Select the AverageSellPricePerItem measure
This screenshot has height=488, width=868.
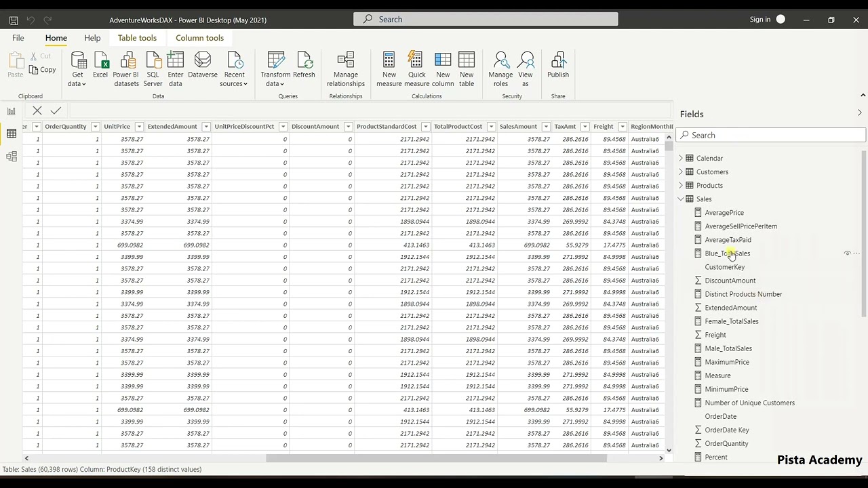741,226
